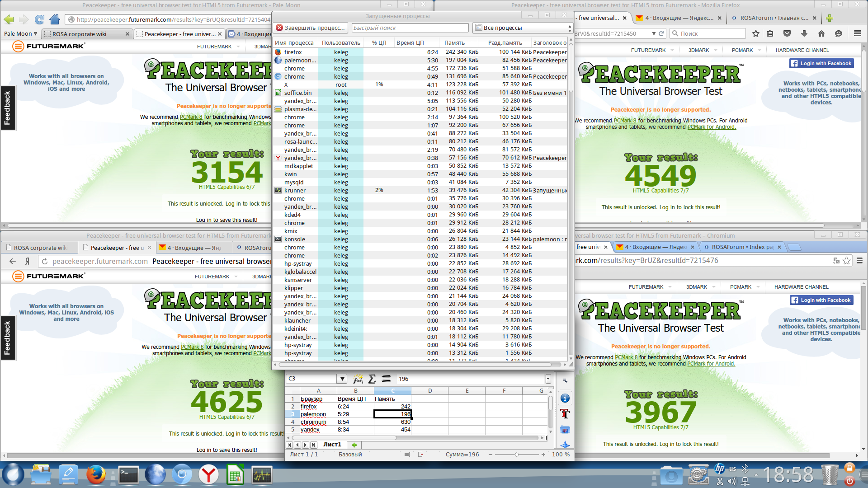Adjust the Calc zoom slider handle
868x488 pixels.
tap(517, 455)
